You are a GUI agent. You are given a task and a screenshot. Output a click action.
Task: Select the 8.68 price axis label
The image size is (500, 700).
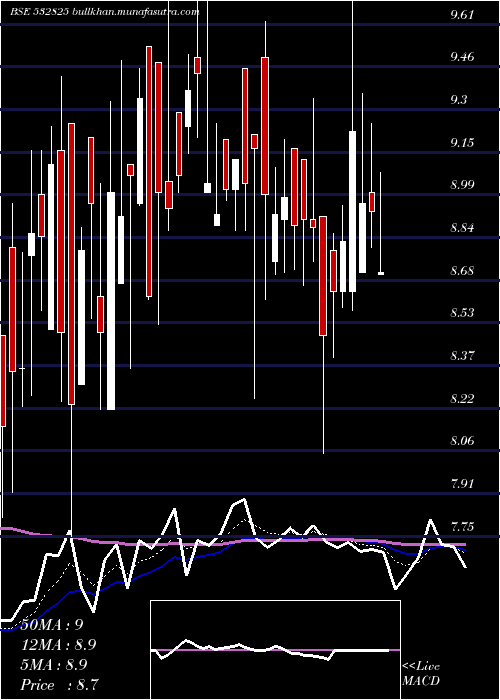(462, 271)
